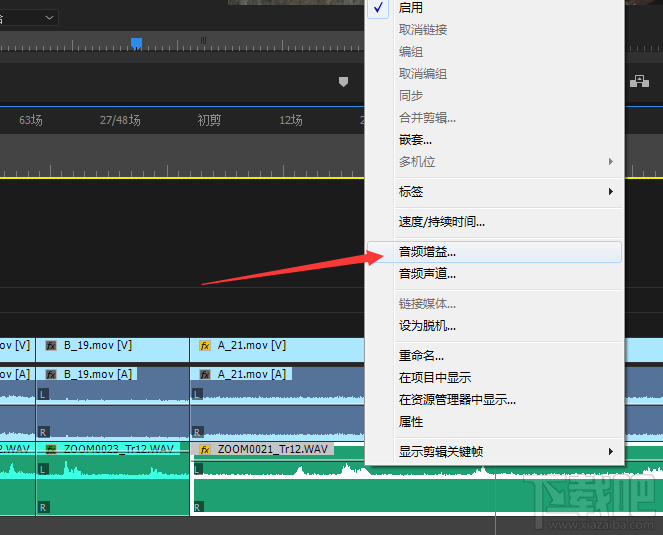Select 音频增益... menu item
Viewport: 663px width, 535px height.
pyautogui.click(x=495, y=252)
